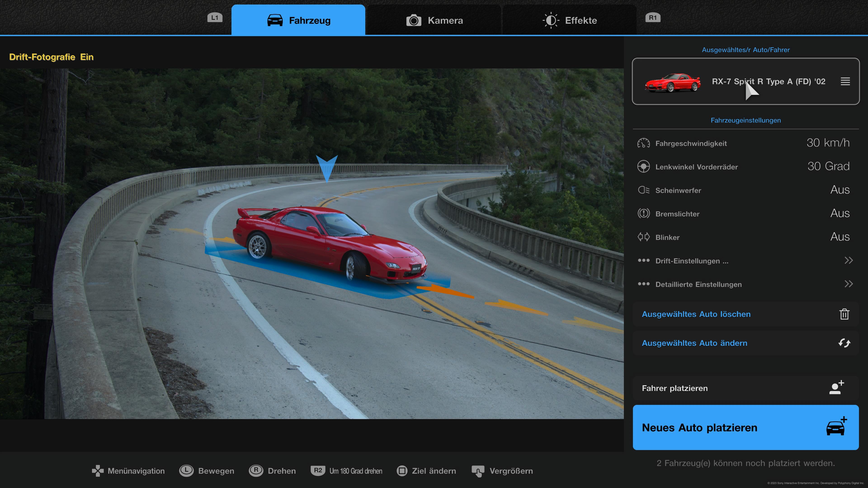
Task: Toggle Drift-Fotografie Ein status
Action: coord(51,57)
